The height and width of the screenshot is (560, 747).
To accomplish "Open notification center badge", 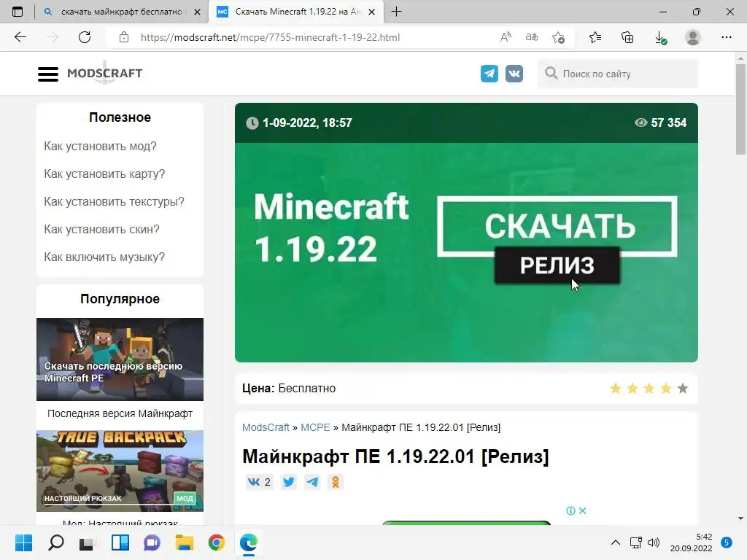I will (727, 542).
